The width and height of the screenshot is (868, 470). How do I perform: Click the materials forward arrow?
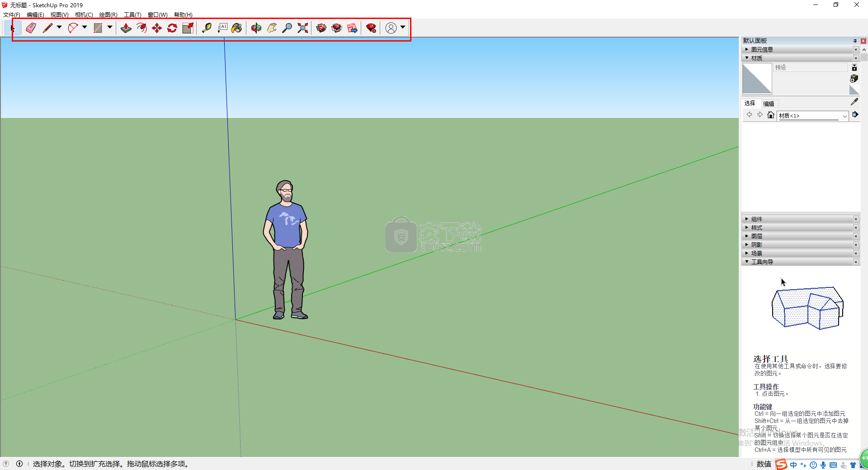pos(760,115)
